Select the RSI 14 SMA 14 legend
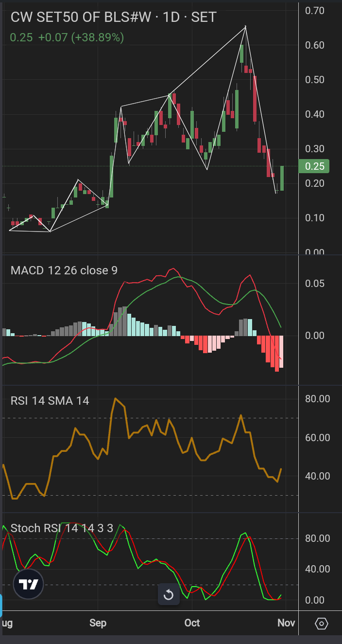 [x=50, y=401]
